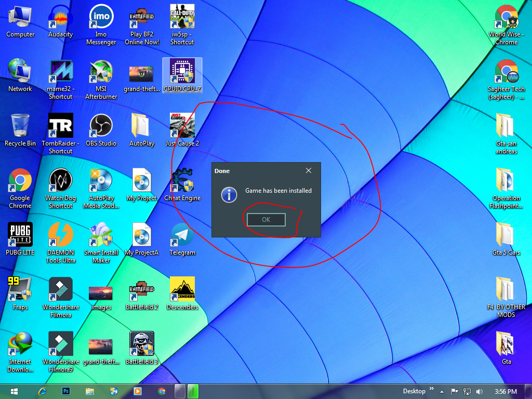The image size is (532, 399).
Task: Select the Telegram shortcut icon
Action: click(182, 239)
